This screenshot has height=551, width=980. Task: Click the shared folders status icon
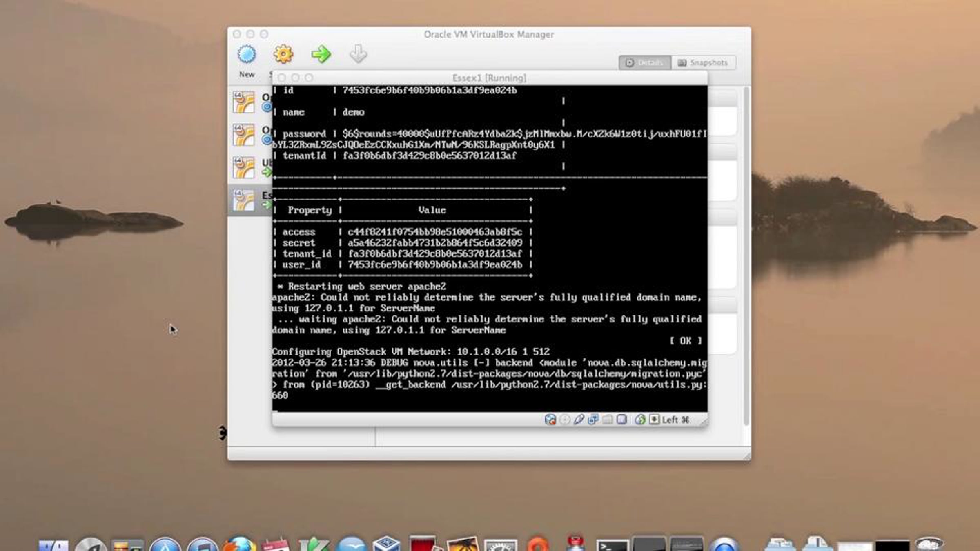pyautogui.click(x=608, y=420)
